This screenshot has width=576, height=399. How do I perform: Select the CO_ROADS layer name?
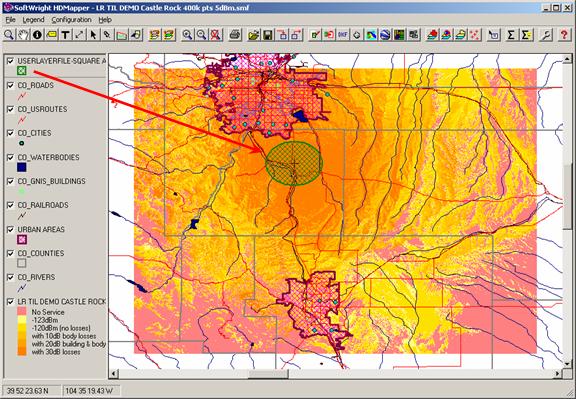(x=35, y=85)
